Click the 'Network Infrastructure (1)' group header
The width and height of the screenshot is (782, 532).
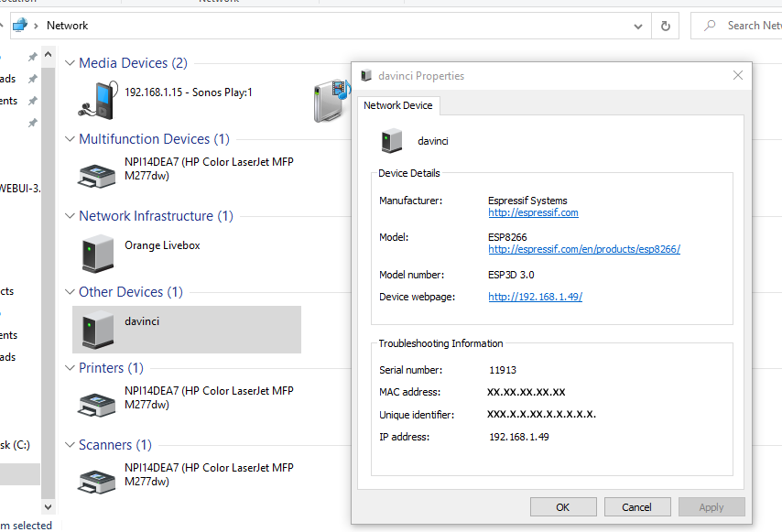pyautogui.click(x=156, y=216)
